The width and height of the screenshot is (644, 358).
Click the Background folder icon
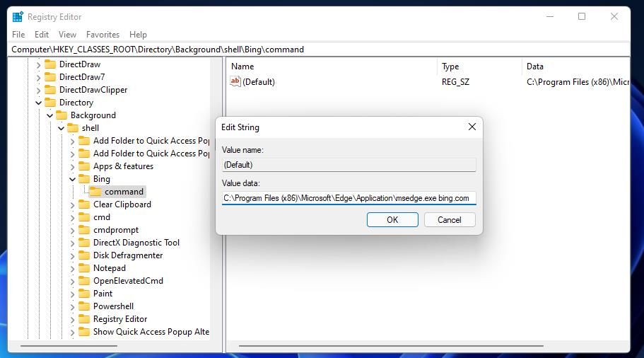[x=62, y=115]
